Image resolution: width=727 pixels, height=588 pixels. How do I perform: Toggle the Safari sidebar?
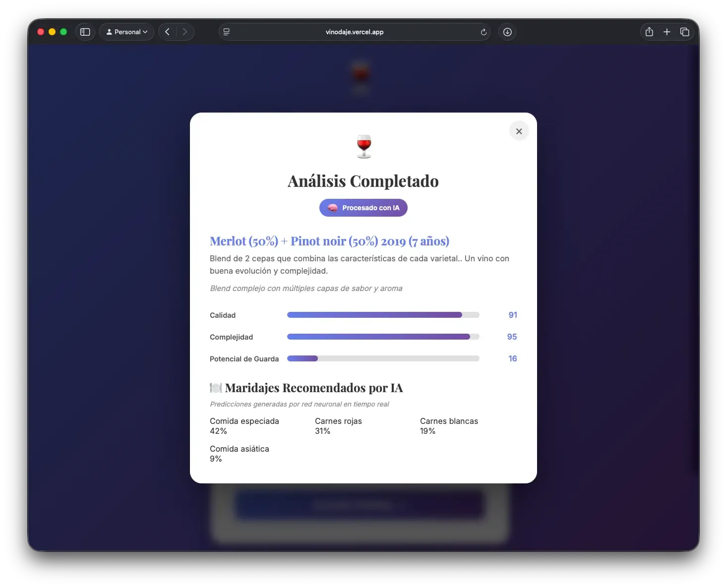tap(85, 32)
